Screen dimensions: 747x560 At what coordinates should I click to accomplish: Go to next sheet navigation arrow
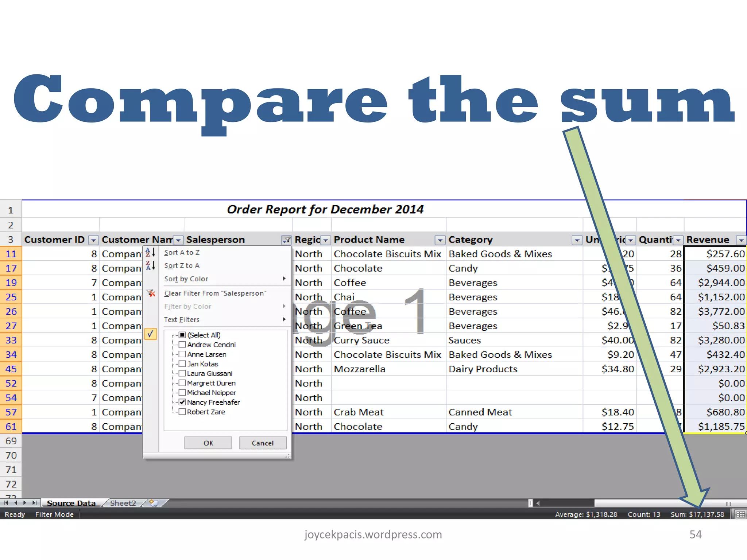25,503
